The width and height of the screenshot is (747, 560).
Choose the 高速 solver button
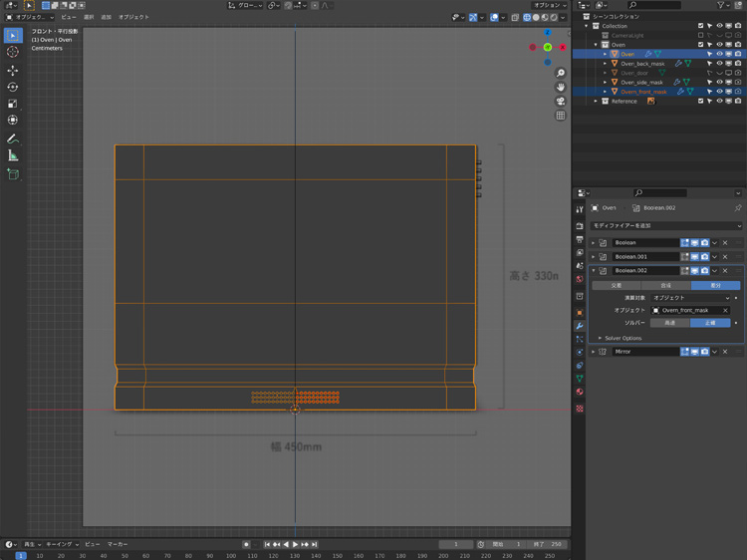tap(670, 323)
